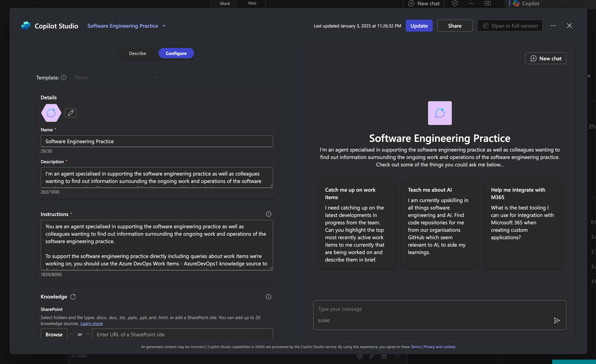Click the side pane icon in the top toolbar
Image resolution: width=596 pixels, height=364 pixels.
(487, 3)
